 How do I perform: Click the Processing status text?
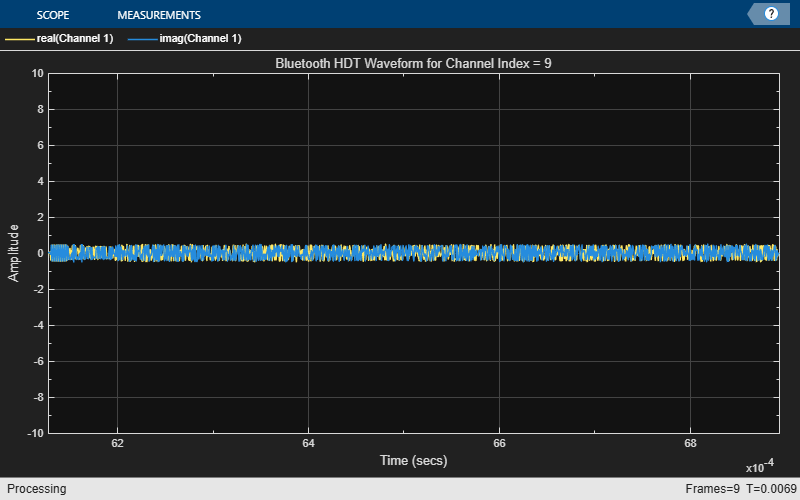pyautogui.click(x=33, y=489)
